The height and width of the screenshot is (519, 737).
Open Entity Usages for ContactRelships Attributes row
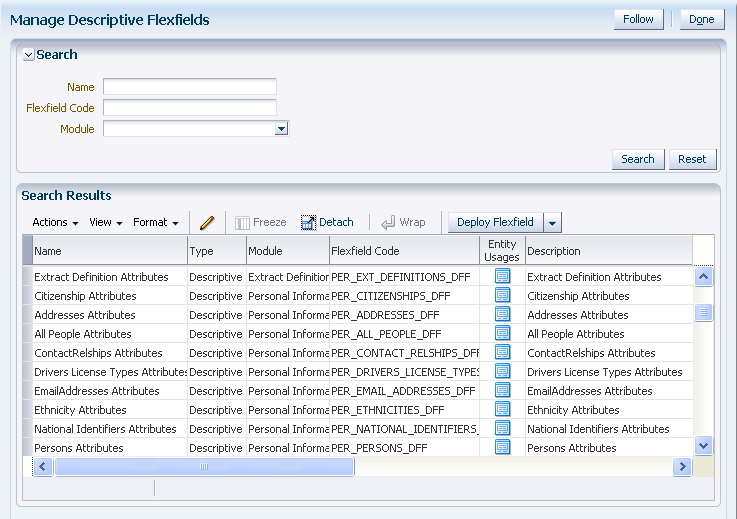502,352
